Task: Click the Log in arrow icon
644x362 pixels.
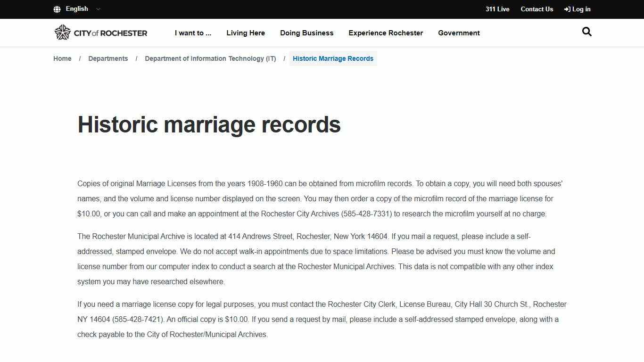Action: 567,9
